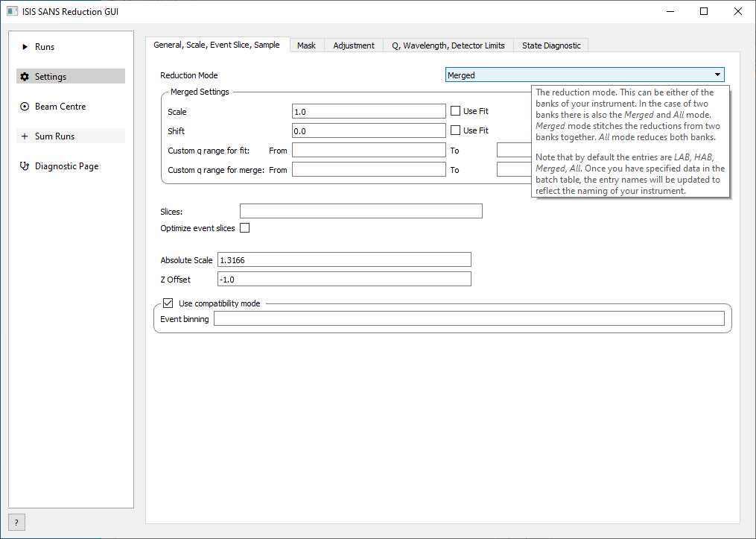Click the ISIS SANS window title icon
The image size is (756, 539).
[13, 11]
